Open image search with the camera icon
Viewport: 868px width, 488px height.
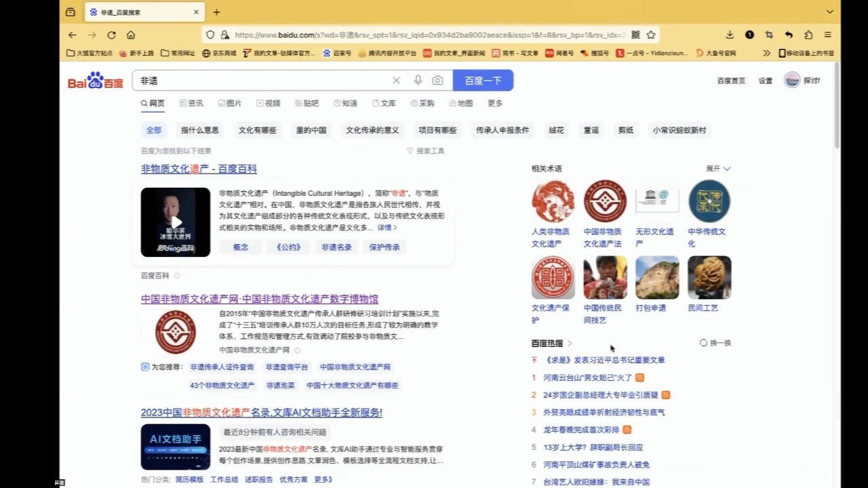pos(438,81)
